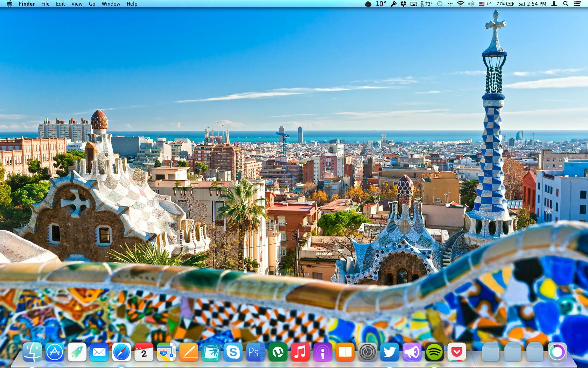
Task: Click the key icon in the menu bar
Action: tap(394, 4)
